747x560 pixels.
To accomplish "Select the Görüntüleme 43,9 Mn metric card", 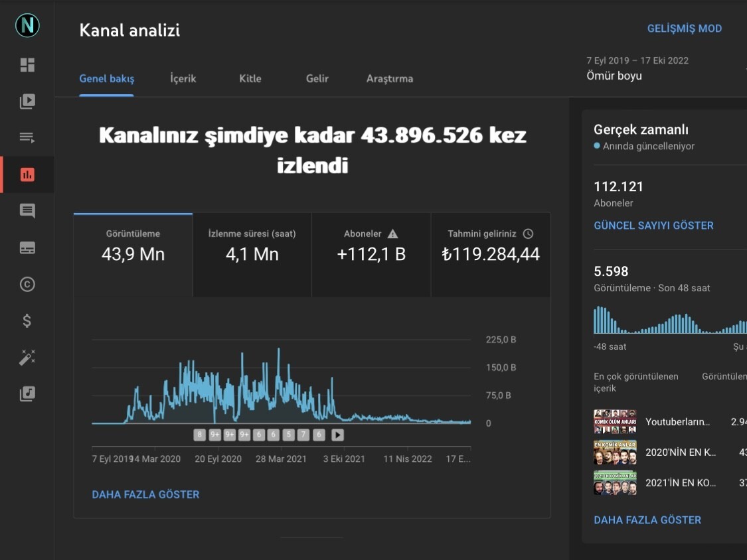I will (133, 255).
